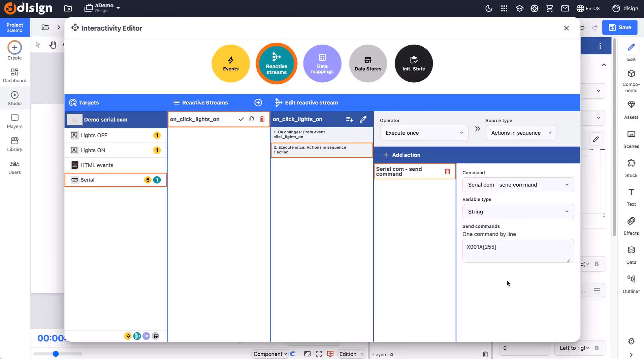Open the Effects panel in the right sidebar
Viewport: 644px width, 359px height.
(x=631, y=225)
